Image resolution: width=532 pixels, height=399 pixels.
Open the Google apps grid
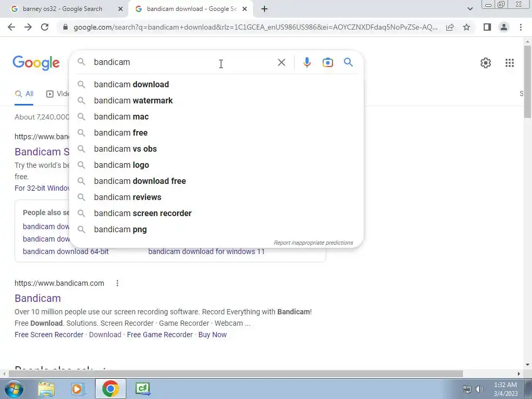[x=510, y=63]
